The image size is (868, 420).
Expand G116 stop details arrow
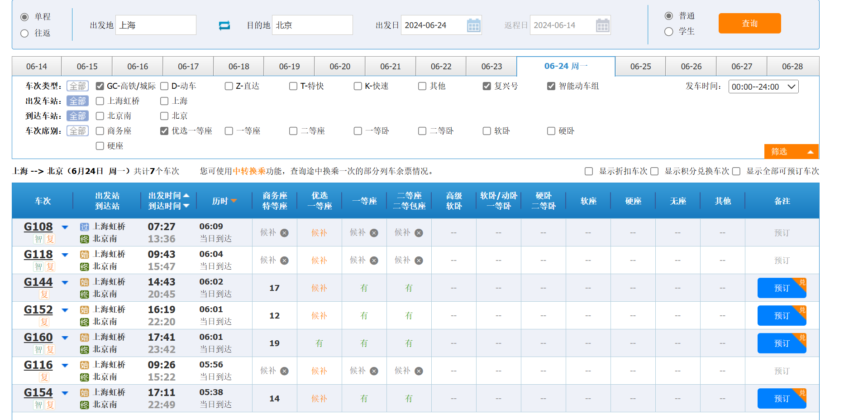tap(65, 366)
